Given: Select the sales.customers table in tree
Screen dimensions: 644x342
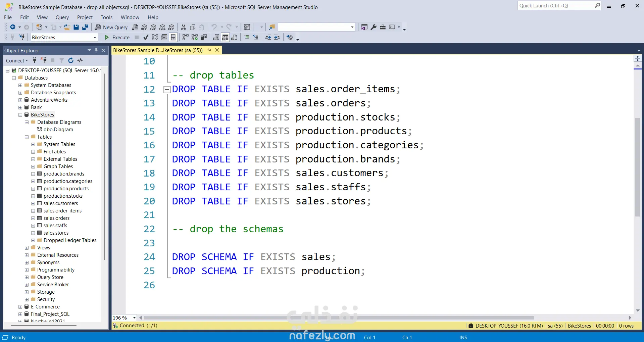Looking at the screenshot, I should (x=61, y=203).
